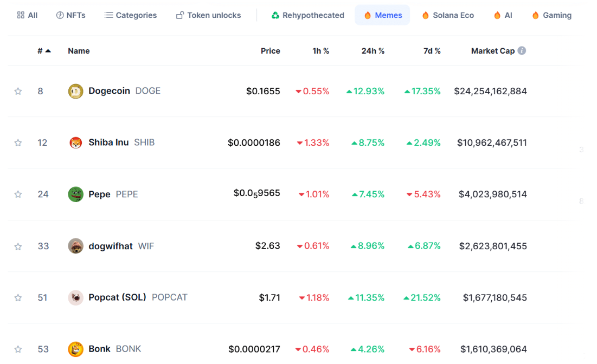The width and height of the screenshot is (597, 364).
Task: Click the Bonk coin logo
Action: click(x=75, y=349)
